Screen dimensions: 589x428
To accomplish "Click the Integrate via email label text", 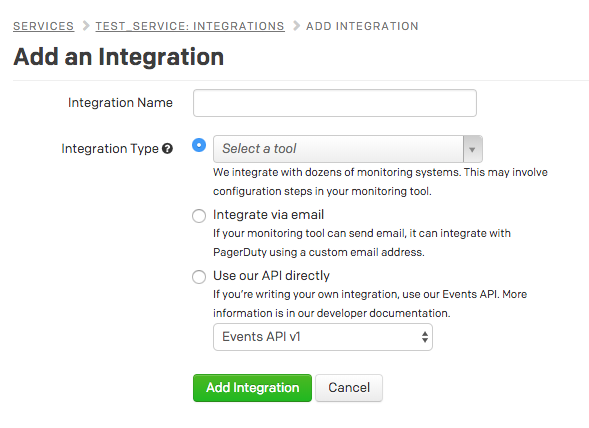I will click(x=268, y=215).
